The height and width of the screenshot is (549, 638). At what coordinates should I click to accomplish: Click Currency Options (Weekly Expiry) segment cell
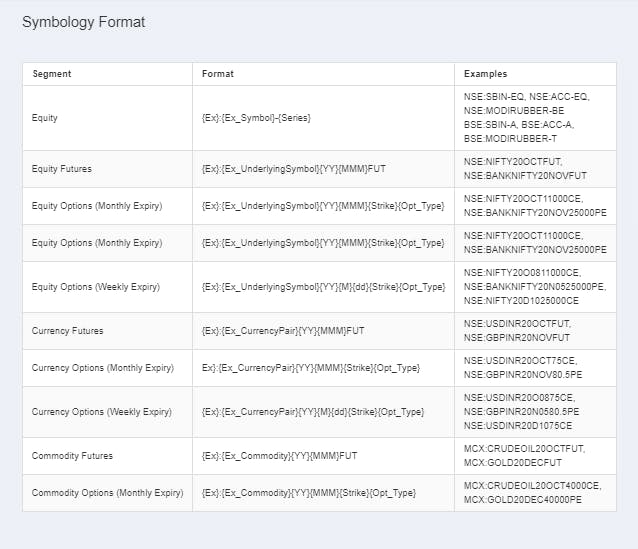(101, 412)
